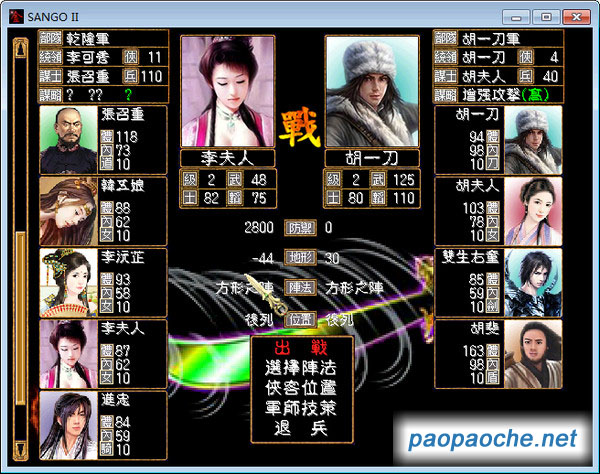Click the 劍 icon in 雙生右童's card
This screenshot has height=474, width=600.
pyautogui.click(x=493, y=307)
